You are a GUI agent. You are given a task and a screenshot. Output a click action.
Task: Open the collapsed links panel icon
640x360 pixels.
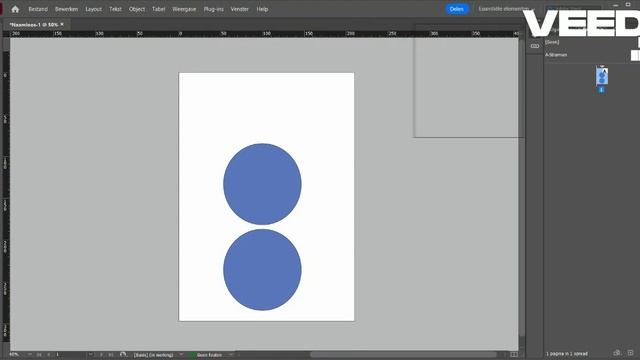(535, 46)
